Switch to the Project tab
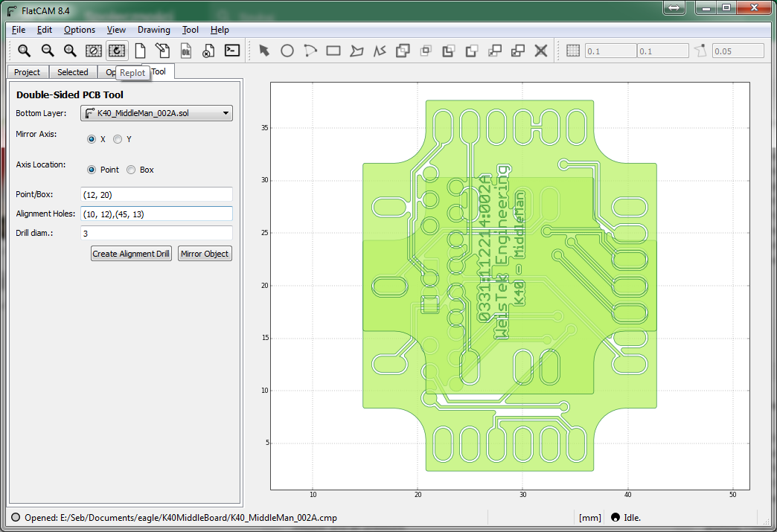The image size is (777, 532). 28,72
